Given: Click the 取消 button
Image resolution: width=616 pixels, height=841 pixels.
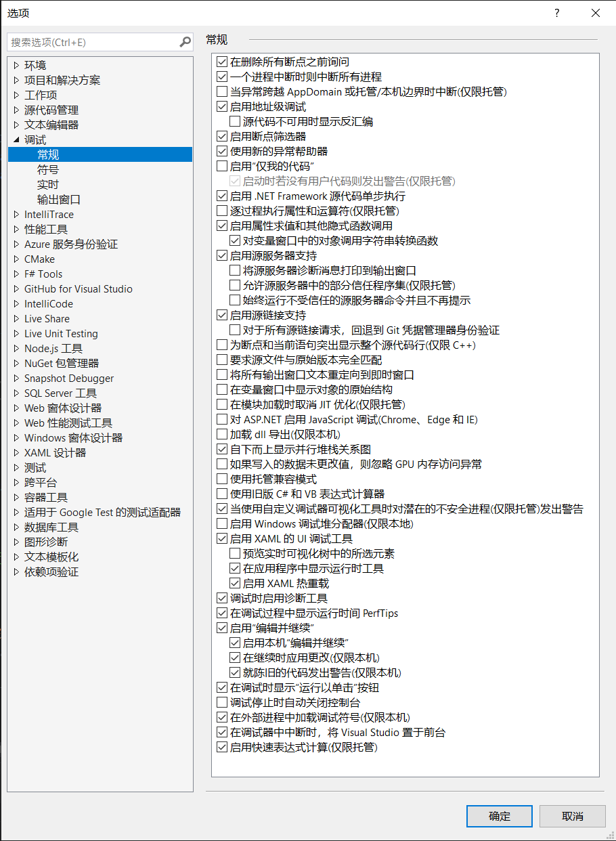Looking at the screenshot, I should [x=572, y=816].
